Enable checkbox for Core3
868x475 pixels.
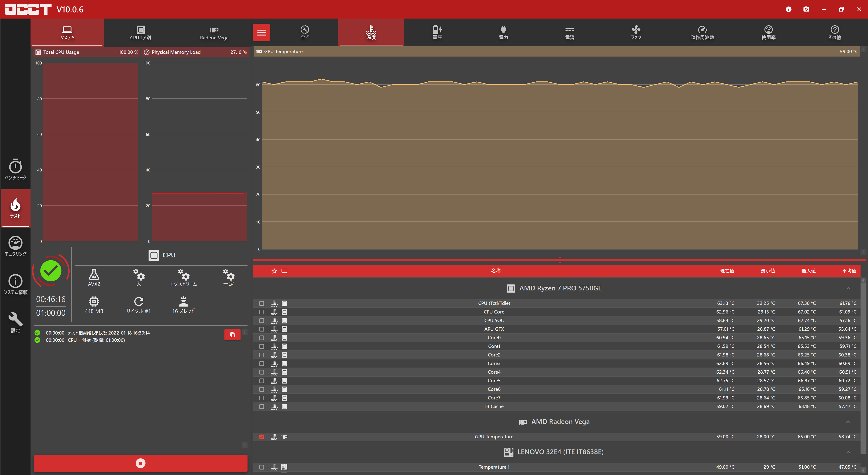pos(262,363)
